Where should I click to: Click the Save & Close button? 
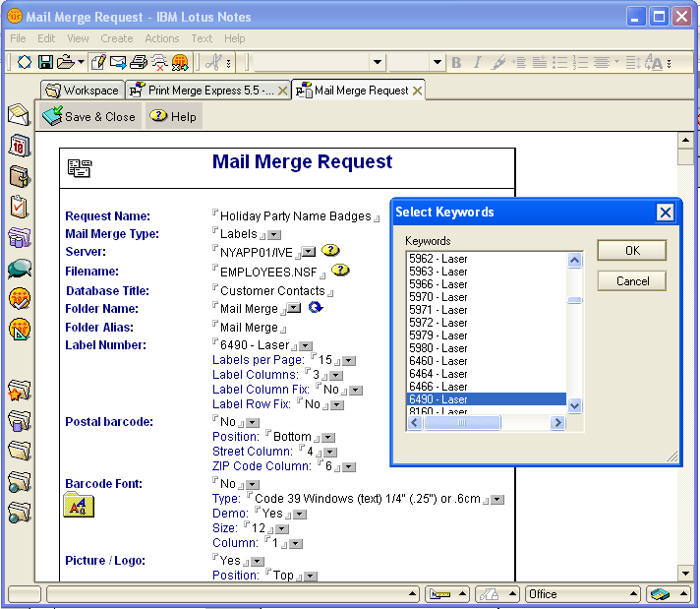click(x=89, y=116)
